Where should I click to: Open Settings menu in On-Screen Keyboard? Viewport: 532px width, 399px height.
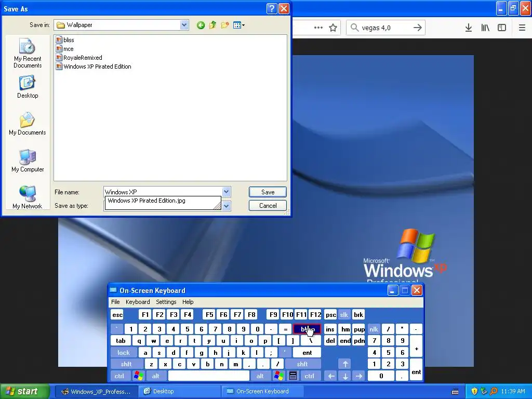(166, 302)
